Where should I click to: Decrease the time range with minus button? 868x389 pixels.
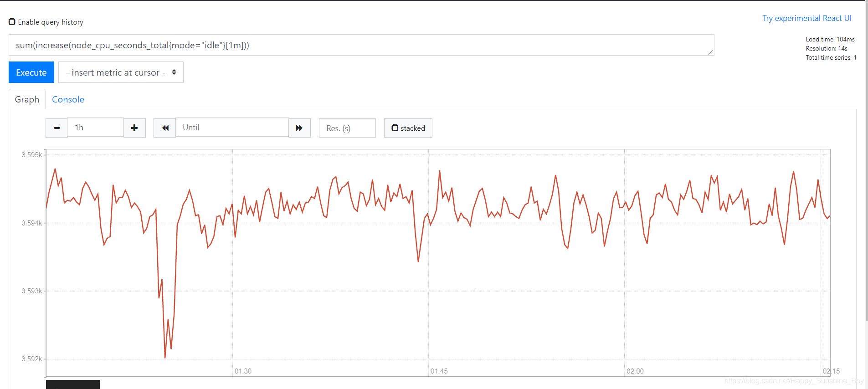[x=56, y=128]
